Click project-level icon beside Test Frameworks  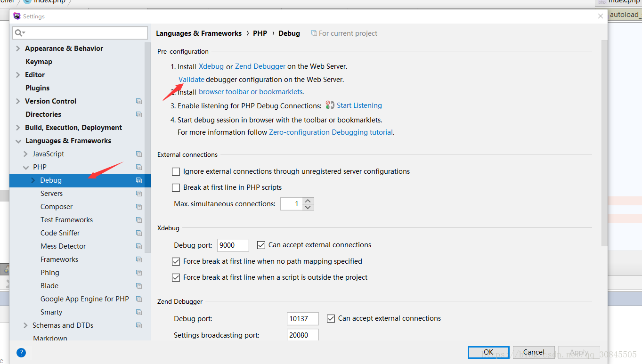139,220
